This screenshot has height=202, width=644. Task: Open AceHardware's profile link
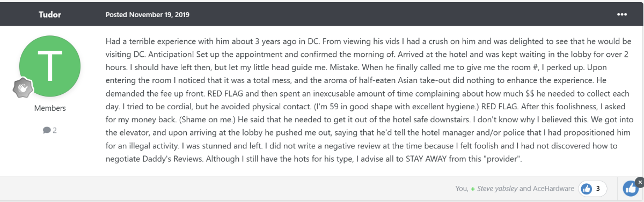(554, 189)
